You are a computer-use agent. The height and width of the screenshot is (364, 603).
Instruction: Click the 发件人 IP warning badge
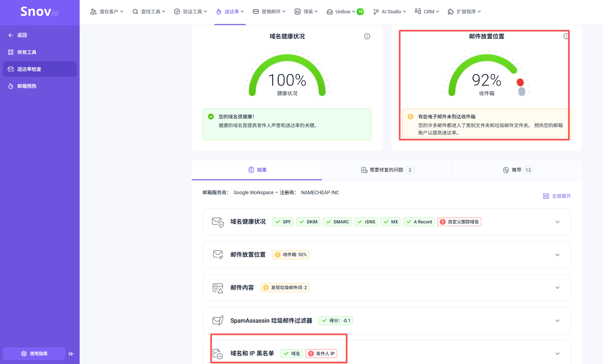pos(322,353)
